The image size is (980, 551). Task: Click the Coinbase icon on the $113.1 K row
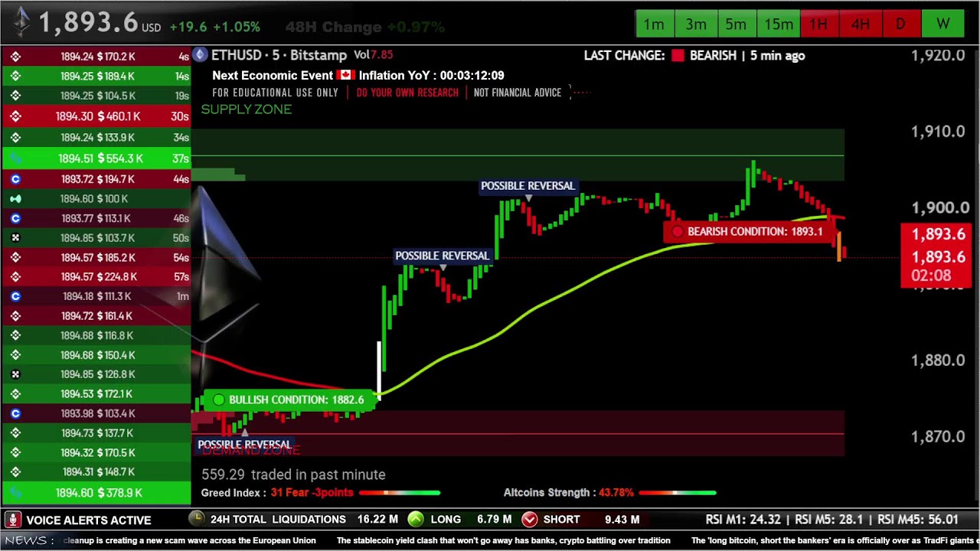pyautogui.click(x=15, y=218)
